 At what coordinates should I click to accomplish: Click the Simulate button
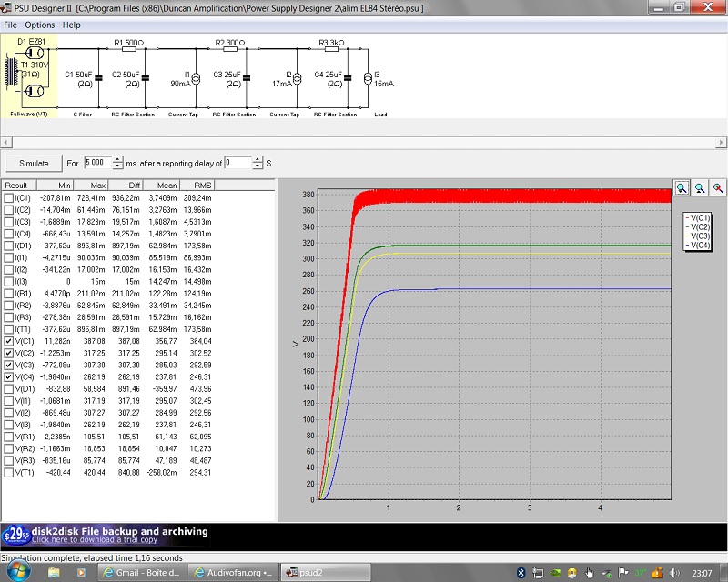(x=34, y=164)
